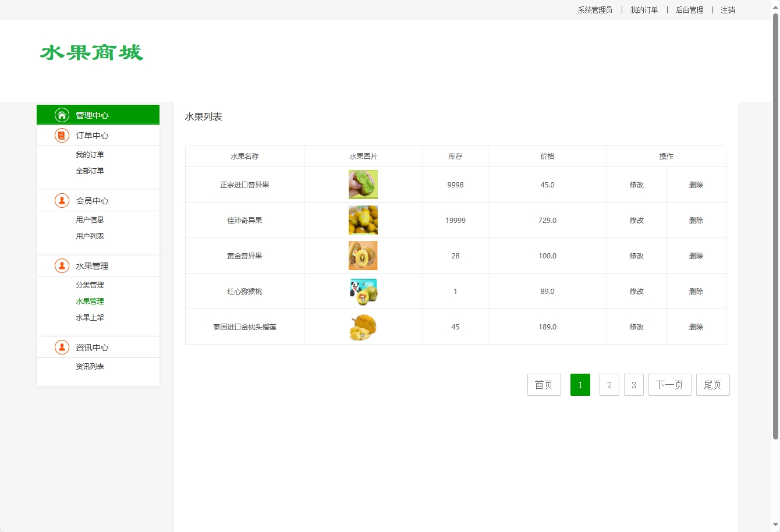Image resolution: width=780 pixels, height=532 pixels.
Task: Click 修改 for 正宗进口奇异果
Action: 637,185
